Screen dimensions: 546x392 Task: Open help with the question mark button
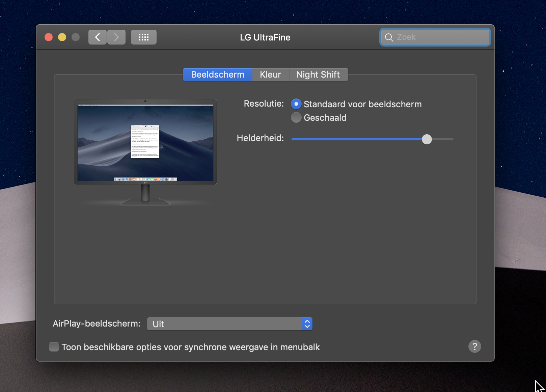(475, 346)
